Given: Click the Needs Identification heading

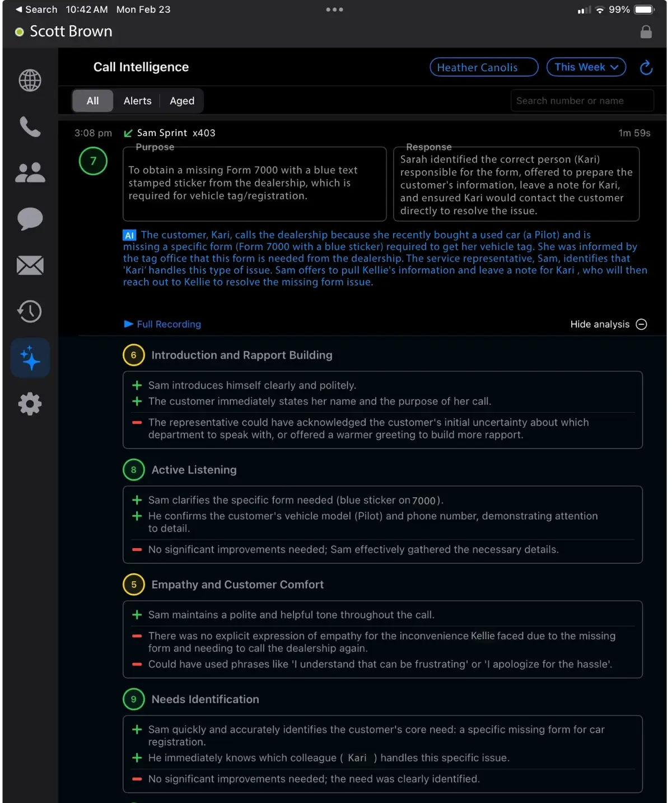Looking at the screenshot, I should (x=205, y=699).
